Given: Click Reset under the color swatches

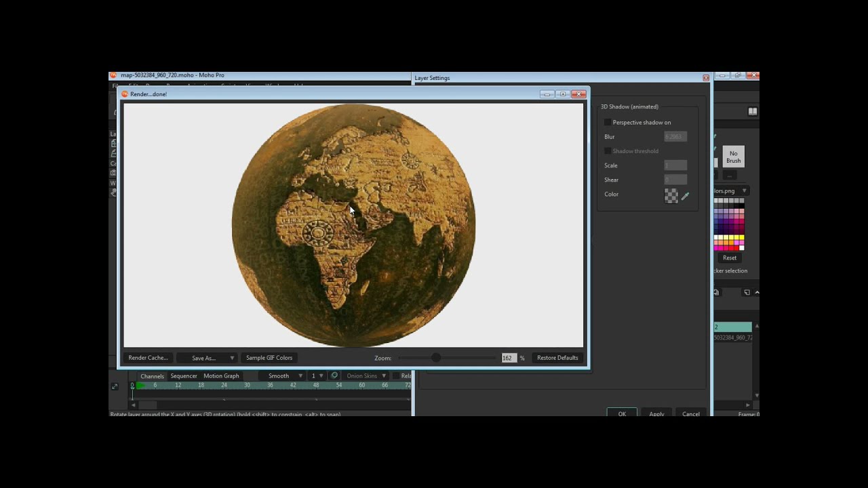Looking at the screenshot, I should (x=730, y=258).
